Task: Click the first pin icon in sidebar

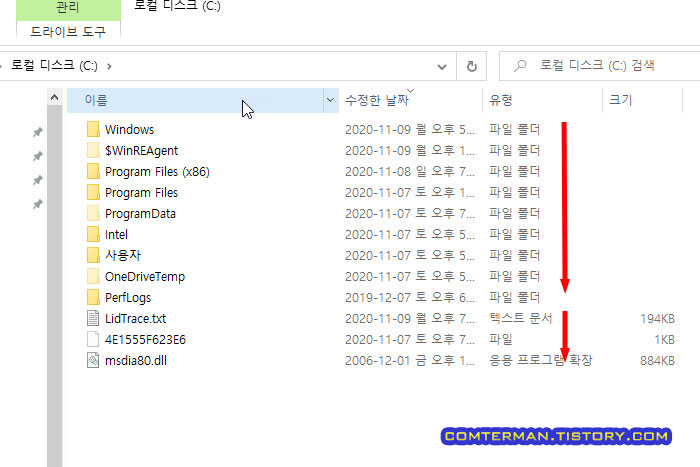Action: coord(38,132)
